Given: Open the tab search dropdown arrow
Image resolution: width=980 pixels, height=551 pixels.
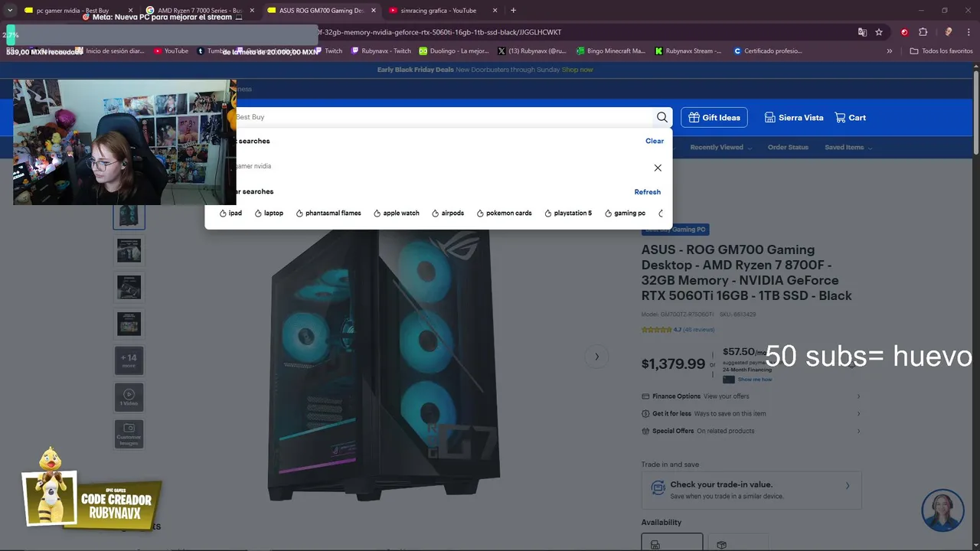Looking at the screenshot, I should tap(10, 11).
